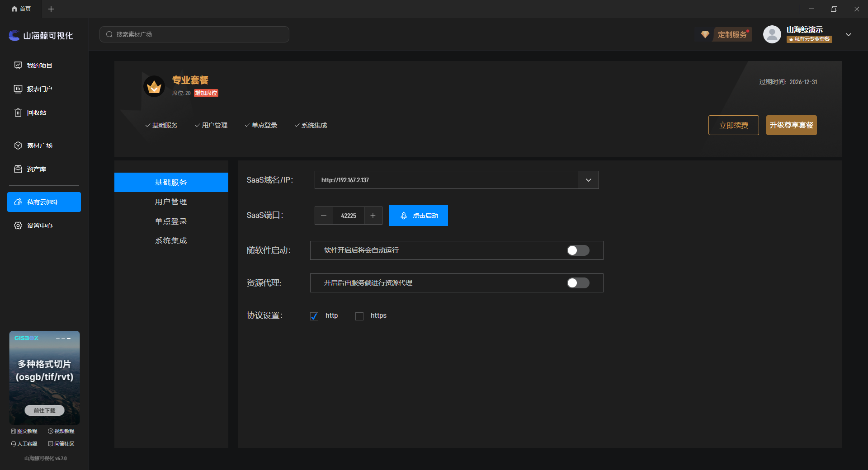This screenshot has height=470, width=868.
Task: Click the diamond icon beside 定制服务
Action: (x=705, y=34)
